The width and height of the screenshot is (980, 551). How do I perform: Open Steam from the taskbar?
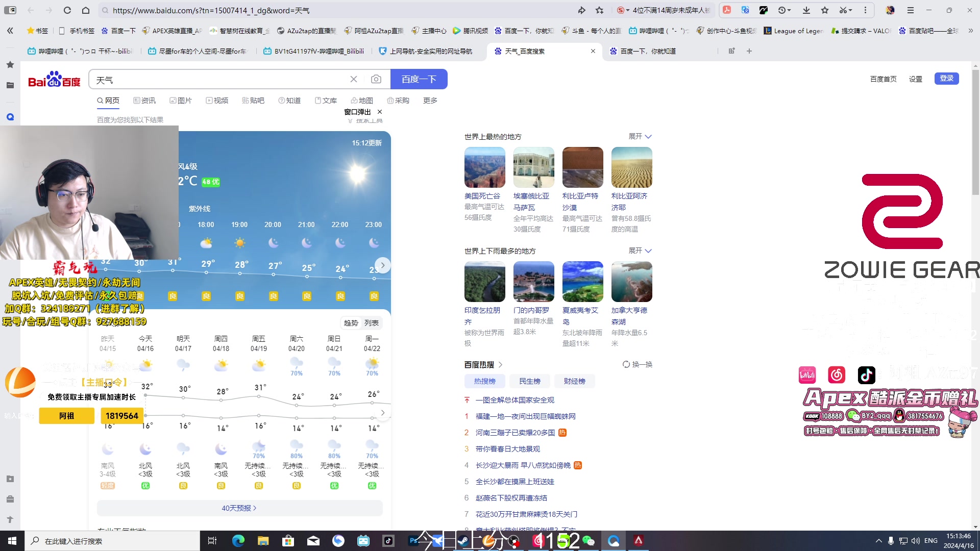point(464,541)
